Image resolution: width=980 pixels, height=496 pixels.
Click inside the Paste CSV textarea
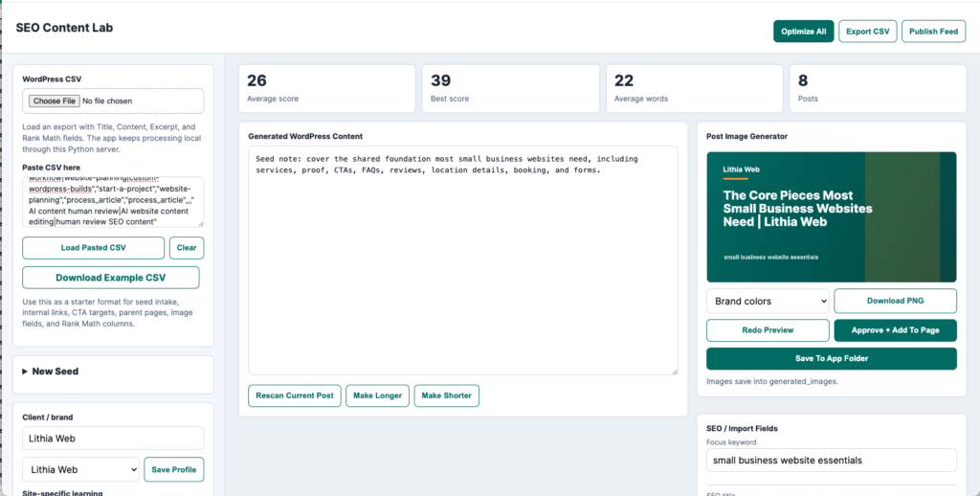113,202
